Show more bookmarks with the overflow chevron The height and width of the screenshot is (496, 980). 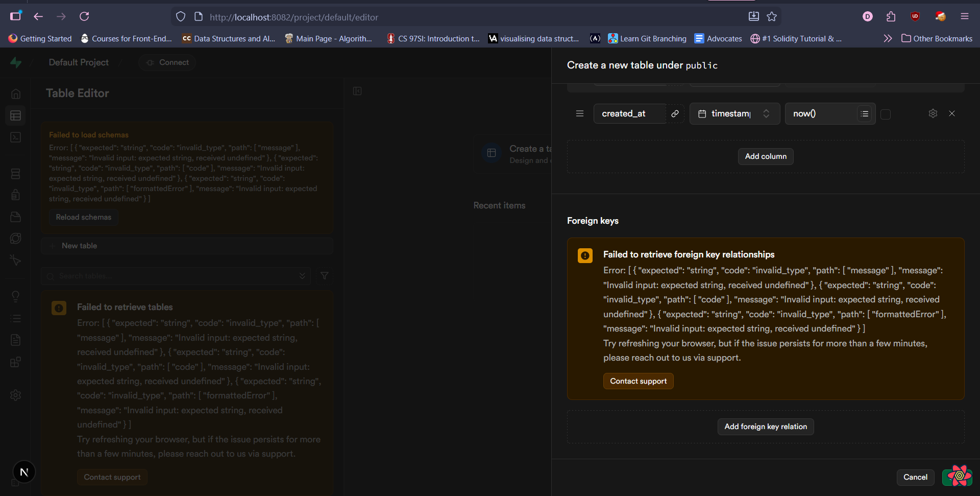coord(888,38)
